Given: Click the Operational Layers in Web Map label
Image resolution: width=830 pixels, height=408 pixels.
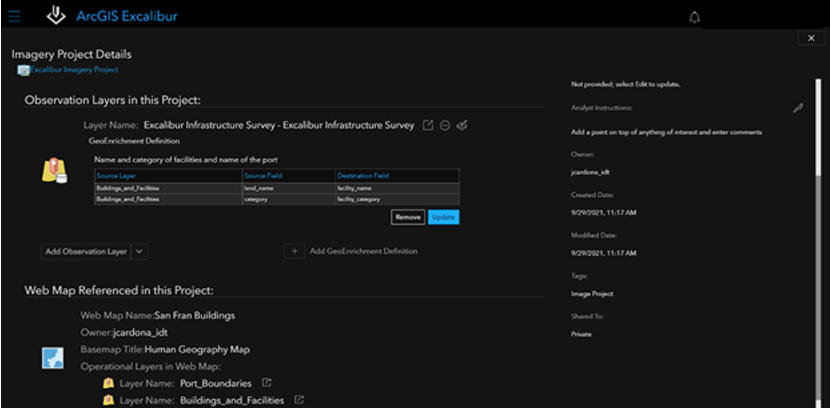Looking at the screenshot, I should coord(150,366).
